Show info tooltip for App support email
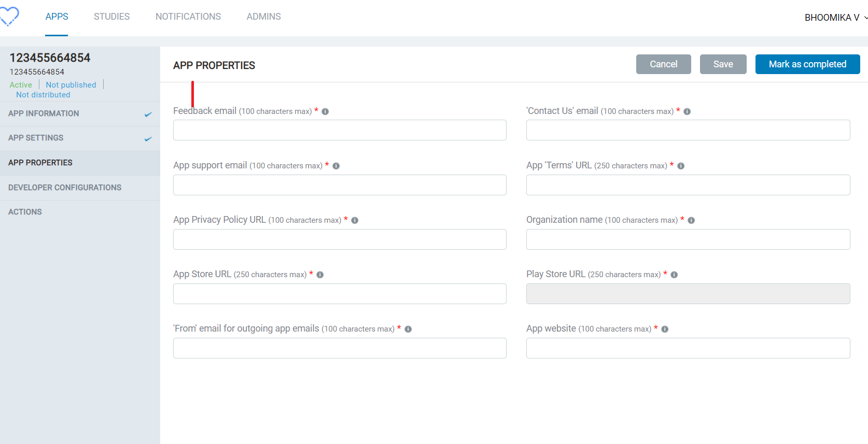The width and height of the screenshot is (868, 444). click(336, 166)
